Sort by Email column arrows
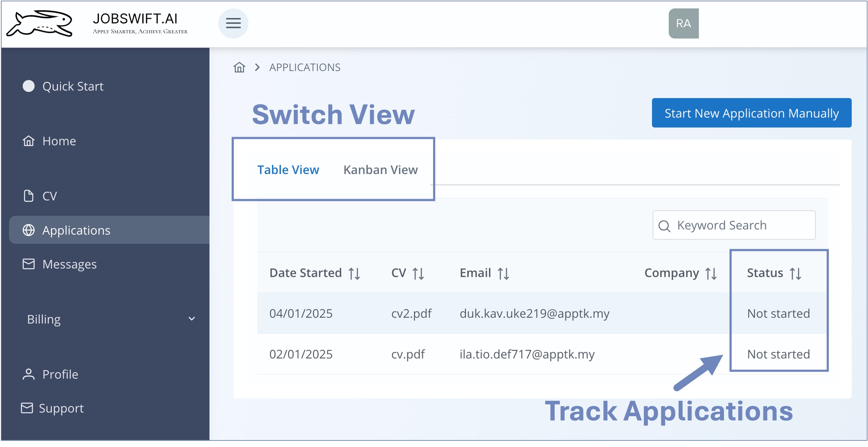 coord(503,274)
